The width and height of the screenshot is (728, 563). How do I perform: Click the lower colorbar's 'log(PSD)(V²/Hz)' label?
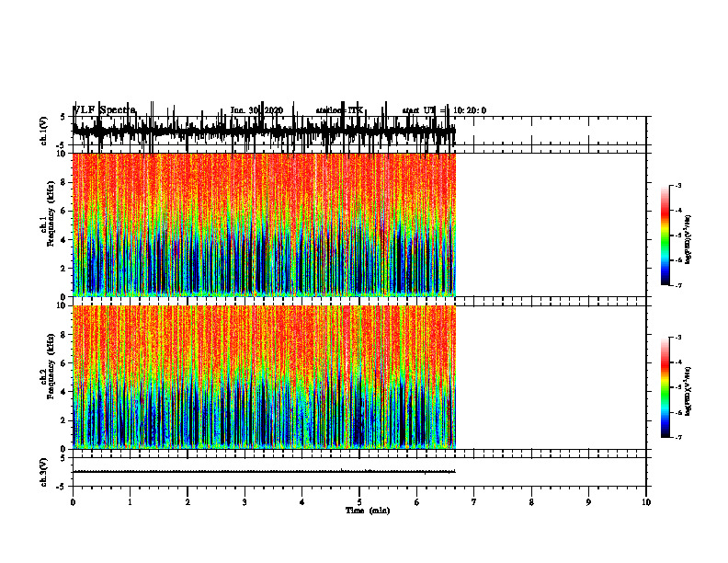pyautogui.click(x=688, y=391)
